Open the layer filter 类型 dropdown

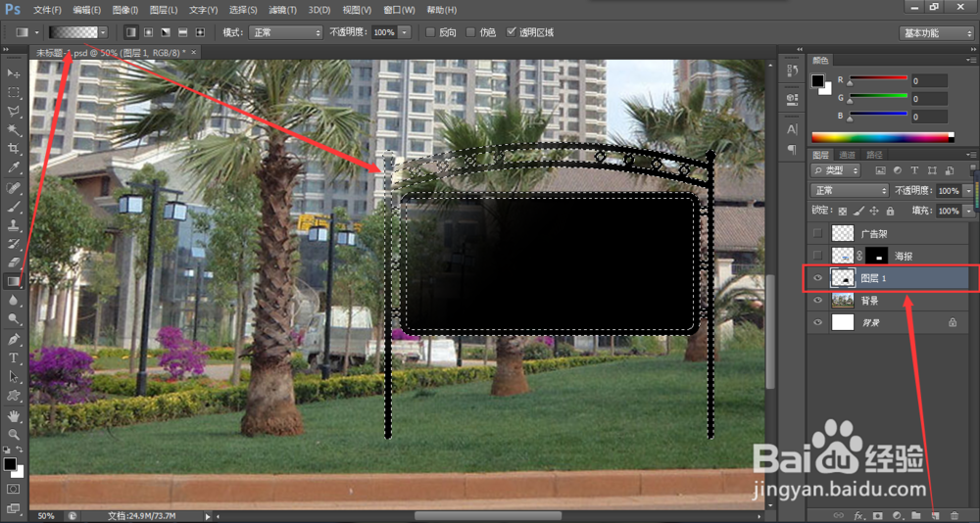coord(835,170)
